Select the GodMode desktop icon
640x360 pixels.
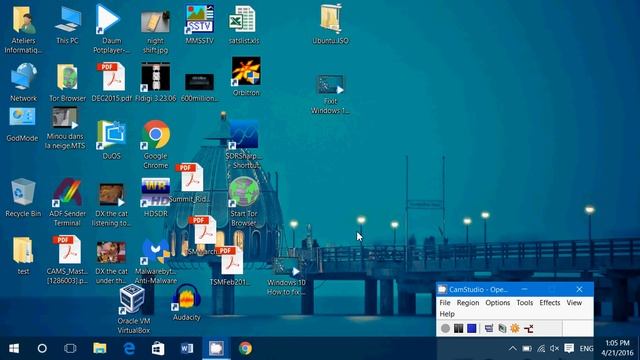[x=22, y=124]
